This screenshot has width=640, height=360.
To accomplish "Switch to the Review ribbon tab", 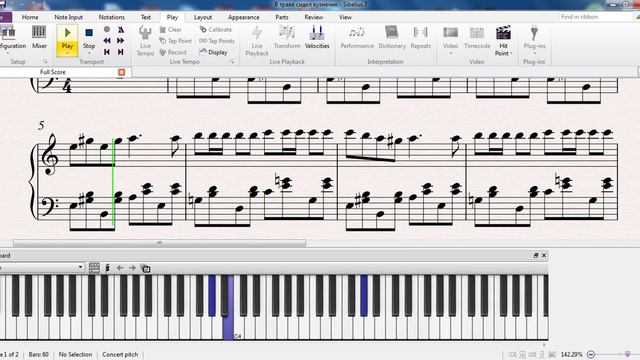I will (313, 17).
